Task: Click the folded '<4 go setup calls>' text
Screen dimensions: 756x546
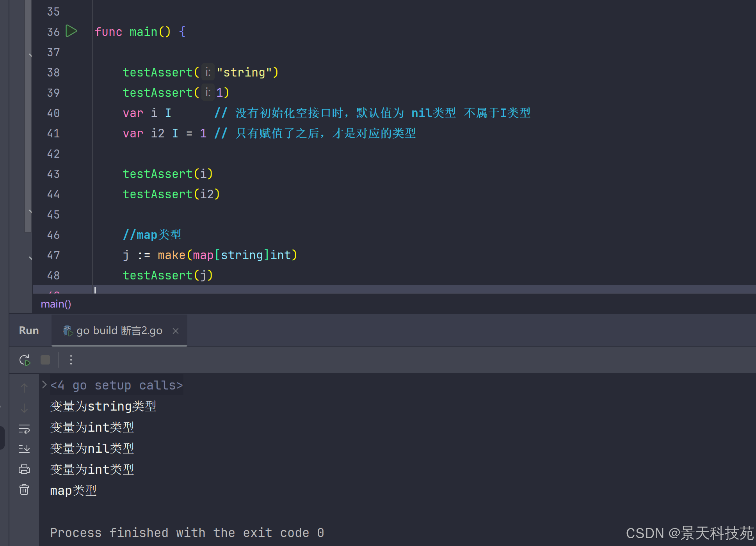Action: [x=116, y=386]
